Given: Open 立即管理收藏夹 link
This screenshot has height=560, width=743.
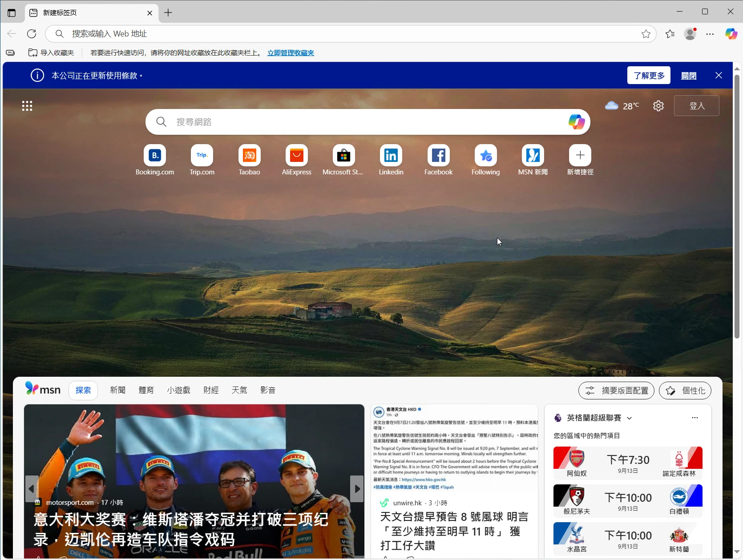Looking at the screenshot, I should (291, 52).
